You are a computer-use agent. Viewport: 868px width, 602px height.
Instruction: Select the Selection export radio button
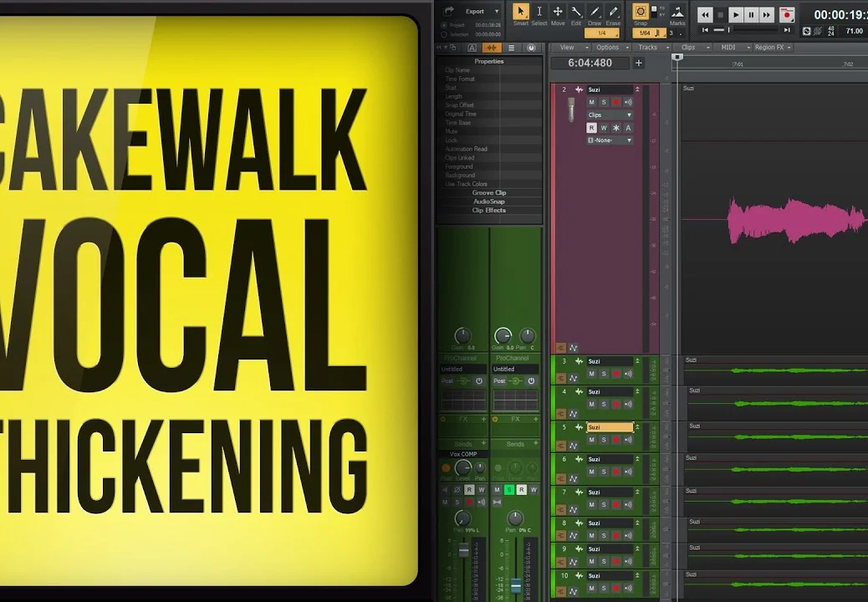(444, 34)
